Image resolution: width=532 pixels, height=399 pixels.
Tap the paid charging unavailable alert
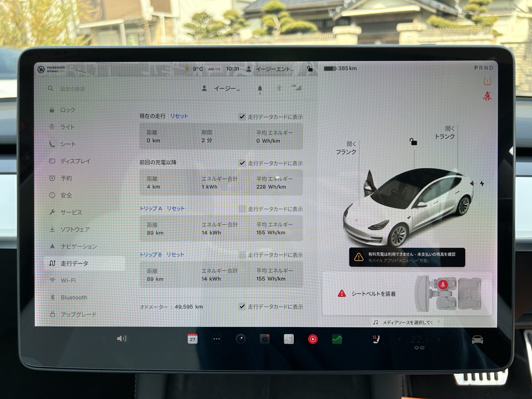(x=407, y=257)
